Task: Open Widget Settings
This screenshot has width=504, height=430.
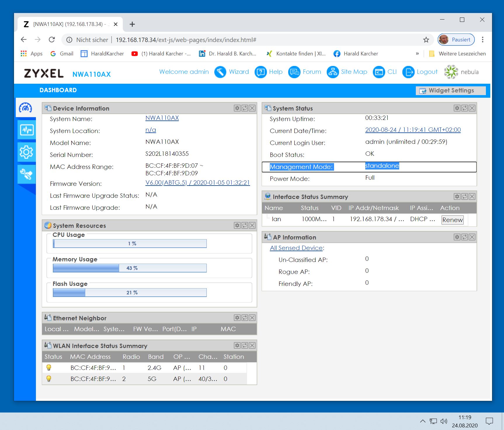Action: 451,90
